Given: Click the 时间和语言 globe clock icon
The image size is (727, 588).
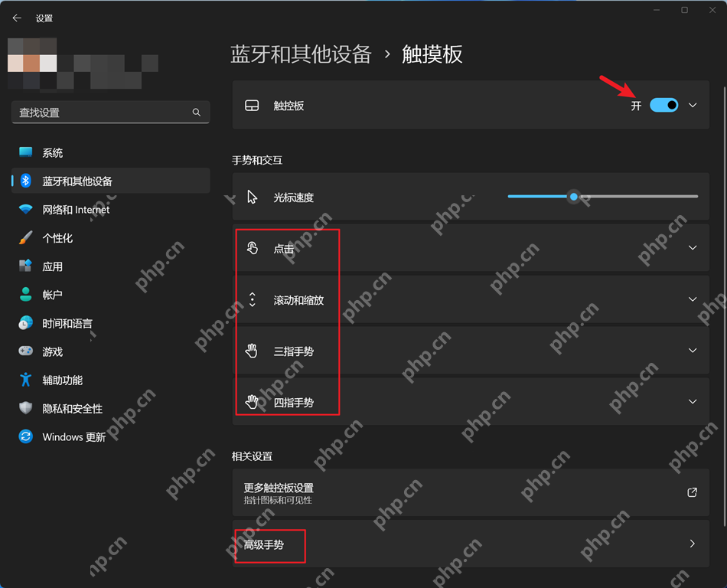Looking at the screenshot, I should tap(25, 323).
